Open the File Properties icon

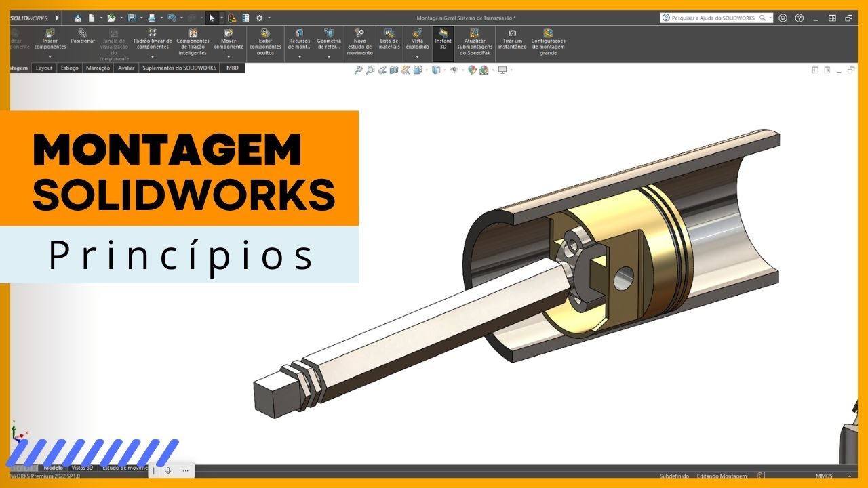pos(245,18)
